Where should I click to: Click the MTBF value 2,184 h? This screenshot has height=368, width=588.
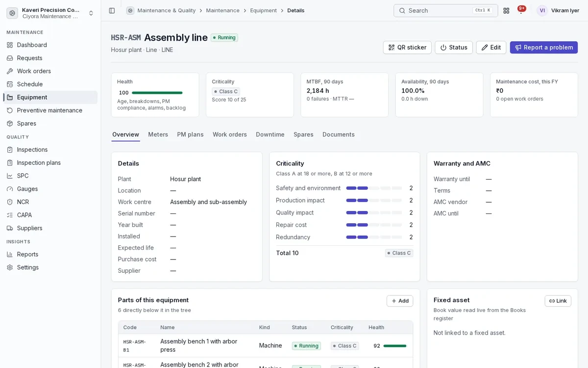[x=318, y=91]
